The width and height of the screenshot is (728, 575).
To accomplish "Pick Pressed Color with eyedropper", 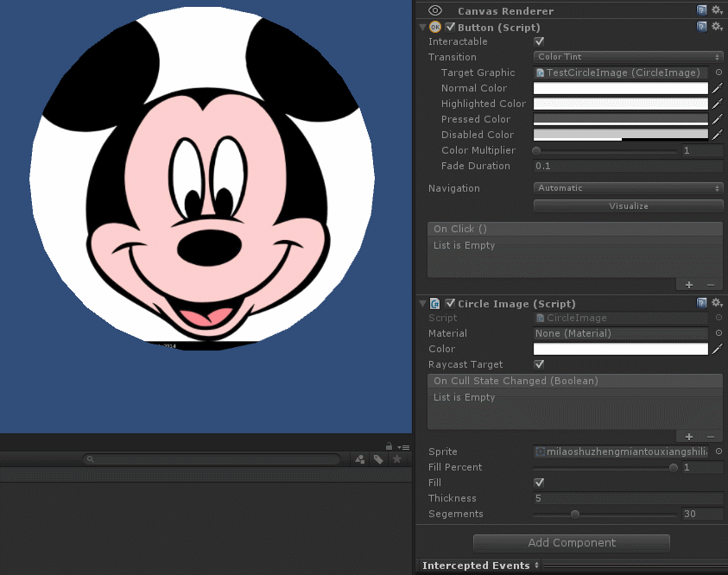I will tap(718, 119).
